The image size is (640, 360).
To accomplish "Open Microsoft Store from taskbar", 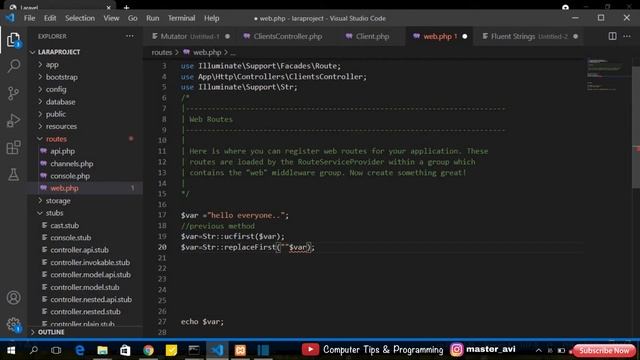I will tap(125, 350).
